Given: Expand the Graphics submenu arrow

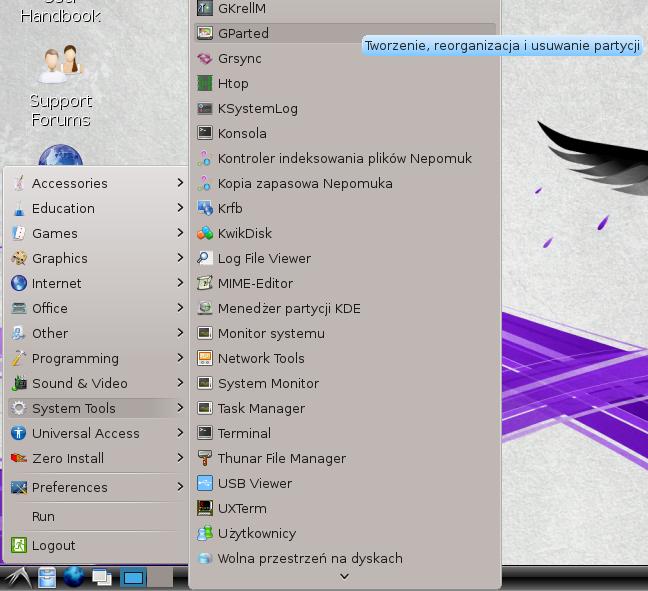Looking at the screenshot, I should click(x=180, y=257).
